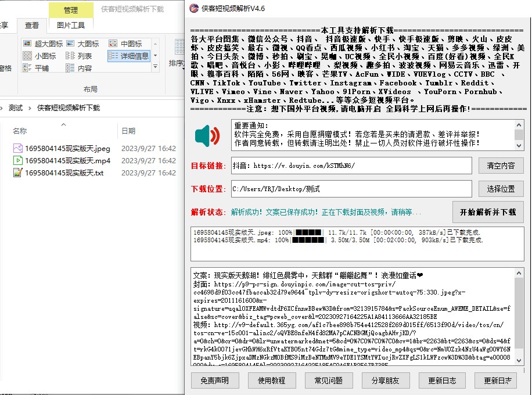The image size is (532, 395).
Task: Open the 免责声明 disclaimer
Action: 215,380
